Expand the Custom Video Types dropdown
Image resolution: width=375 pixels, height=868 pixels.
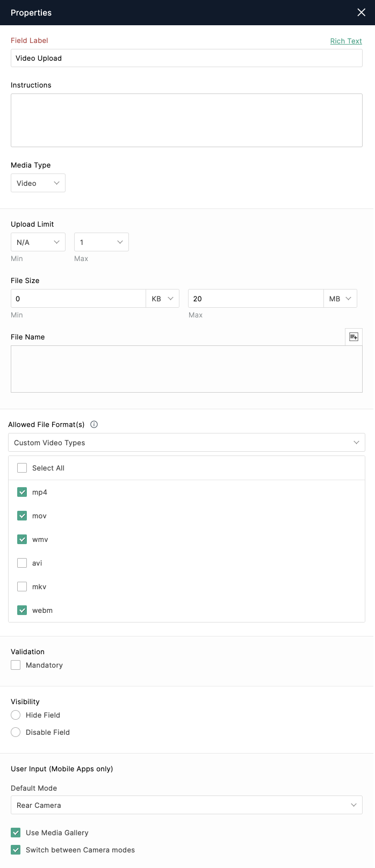[186, 443]
